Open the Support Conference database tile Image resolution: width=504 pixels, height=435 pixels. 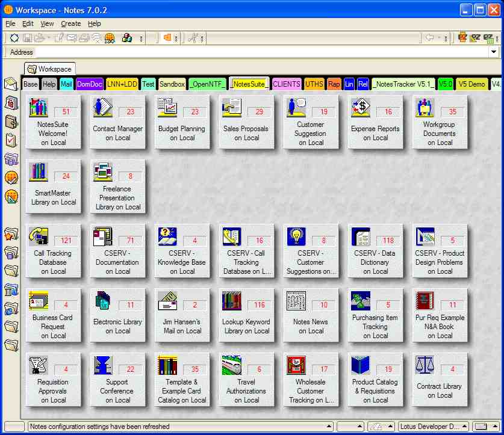[x=117, y=380]
